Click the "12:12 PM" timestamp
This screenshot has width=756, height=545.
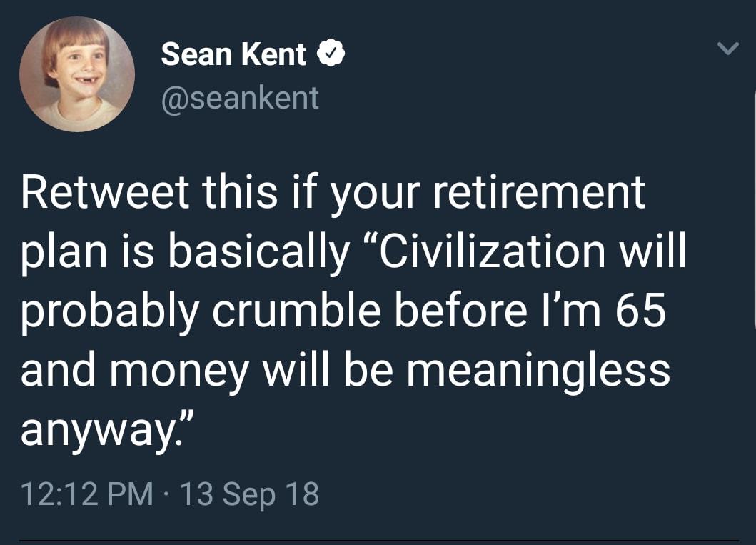pyautogui.click(x=86, y=494)
